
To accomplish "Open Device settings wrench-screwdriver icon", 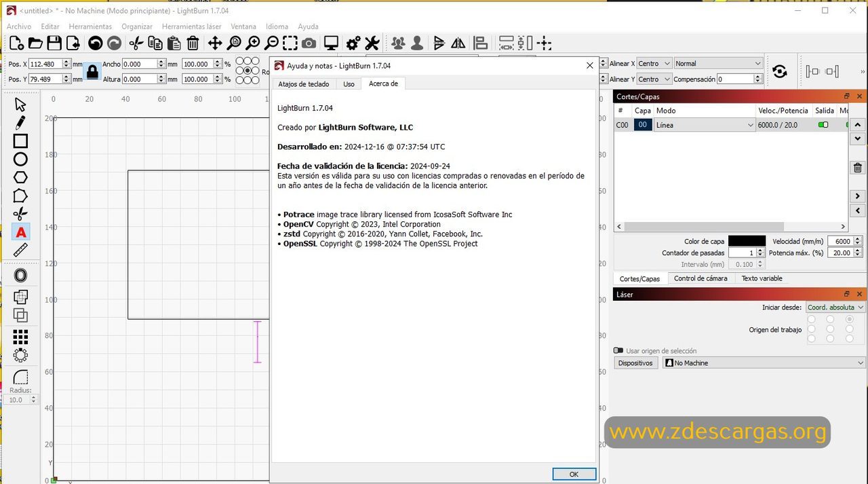I will 372,43.
